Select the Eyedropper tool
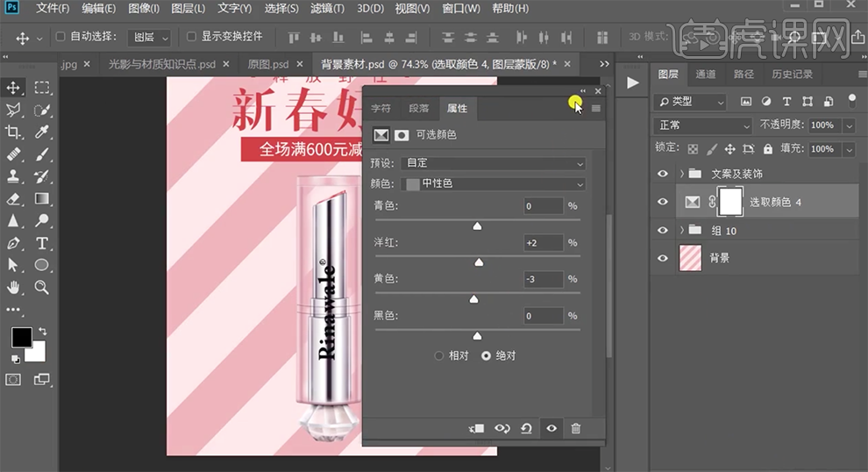This screenshot has height=472, width=868. tap(41, 132)
